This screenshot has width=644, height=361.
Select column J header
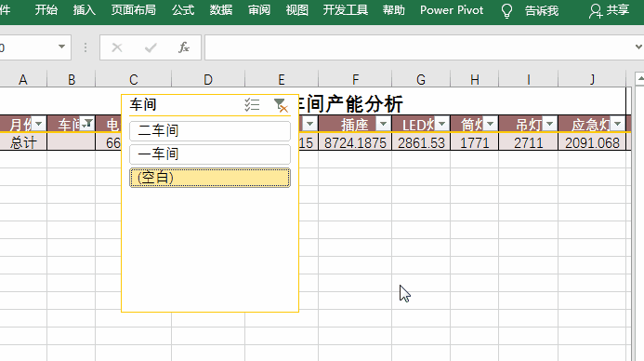tap(592, 79)
